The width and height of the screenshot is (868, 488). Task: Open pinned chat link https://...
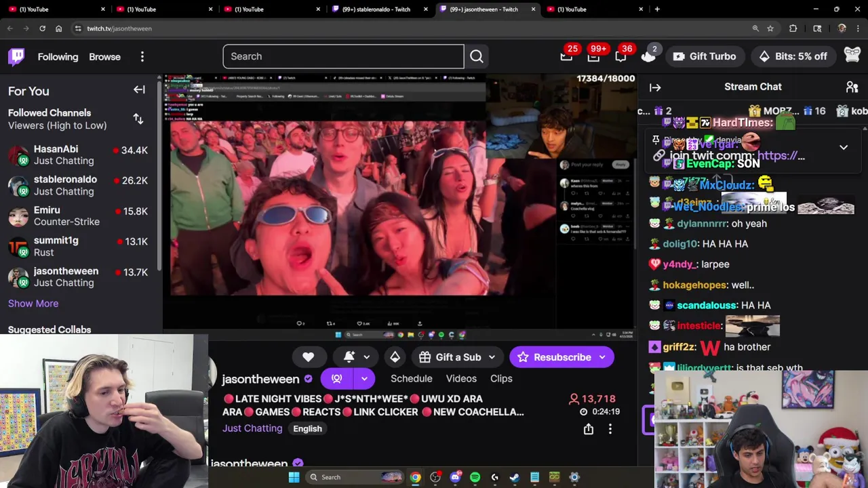[781, 155]
